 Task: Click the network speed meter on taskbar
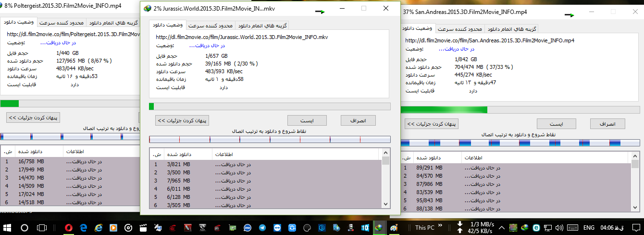coord(476,228)
